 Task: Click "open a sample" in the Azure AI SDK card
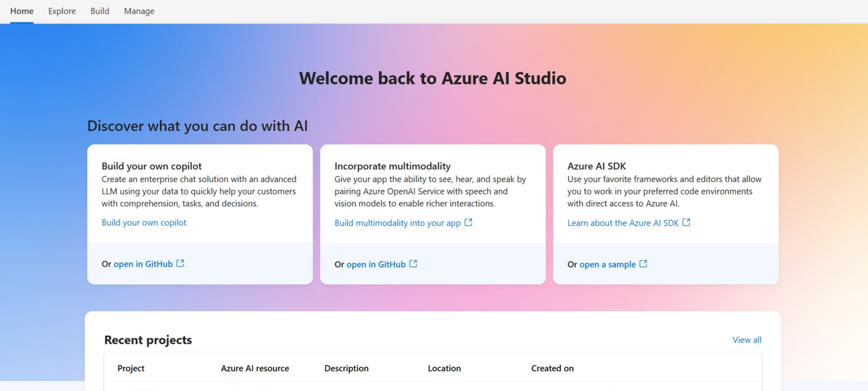tap(608, 264)
